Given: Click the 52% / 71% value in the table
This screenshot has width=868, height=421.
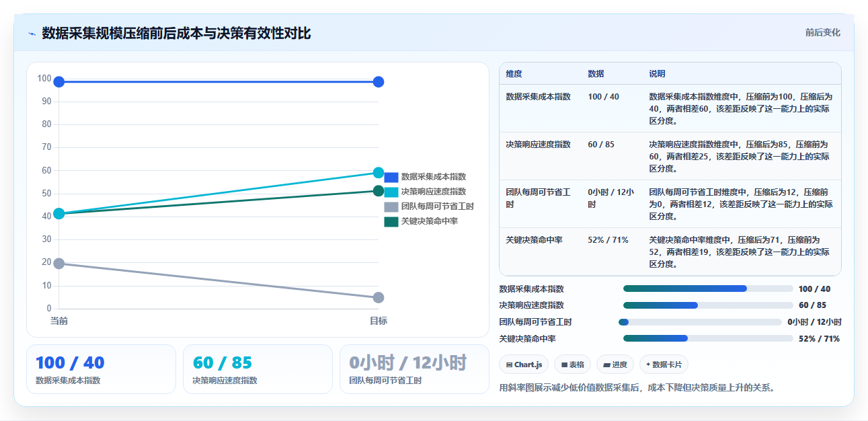Looking at the screenshot, I should (608, 240).
